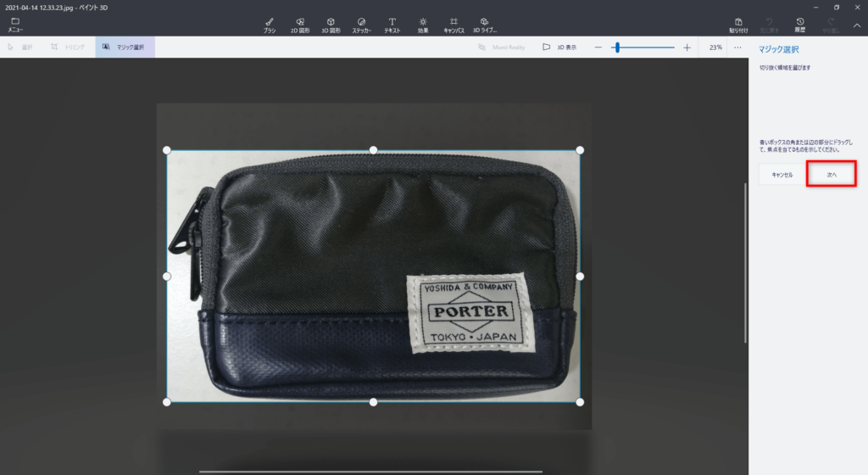Click the マジック選択 (Magic select) tab
The height and width of the screenshot is (475, 868).
point(125,47)
